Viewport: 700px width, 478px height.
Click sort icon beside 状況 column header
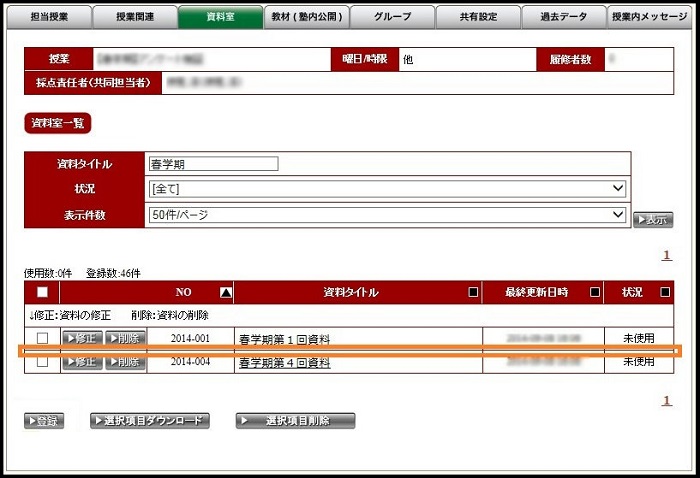pyautogui.click(x=666, y=293)
